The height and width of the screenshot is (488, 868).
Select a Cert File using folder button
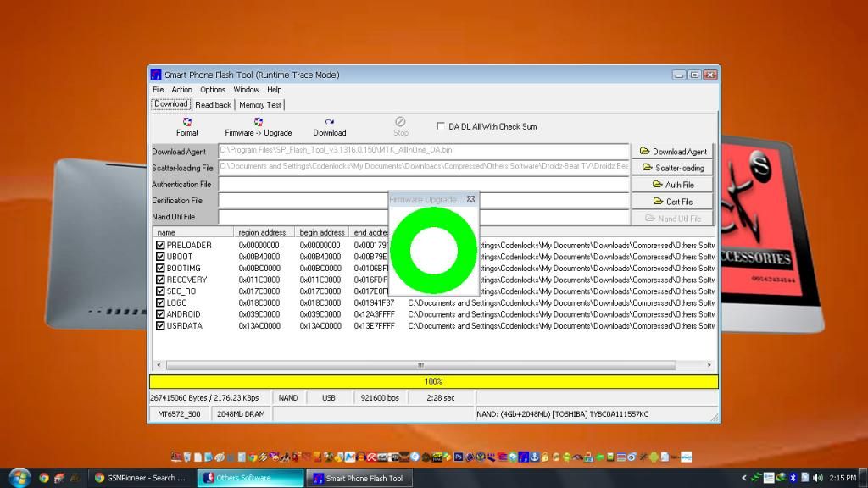pyautogui.click(x=673, y=202)
